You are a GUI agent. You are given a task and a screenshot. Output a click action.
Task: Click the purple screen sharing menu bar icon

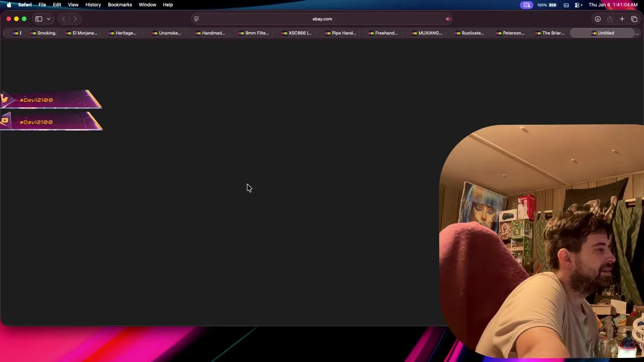527,5
